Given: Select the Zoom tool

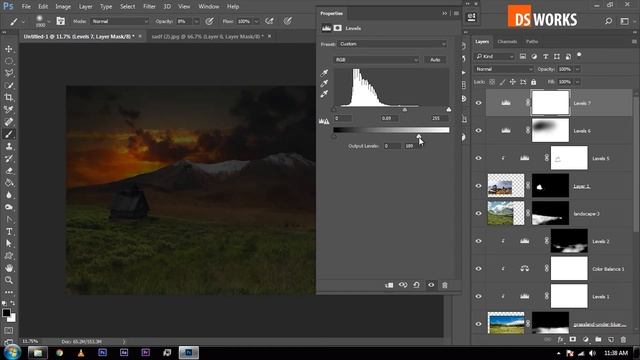Looking at the screenshot, I should click(x=9, y=280).
